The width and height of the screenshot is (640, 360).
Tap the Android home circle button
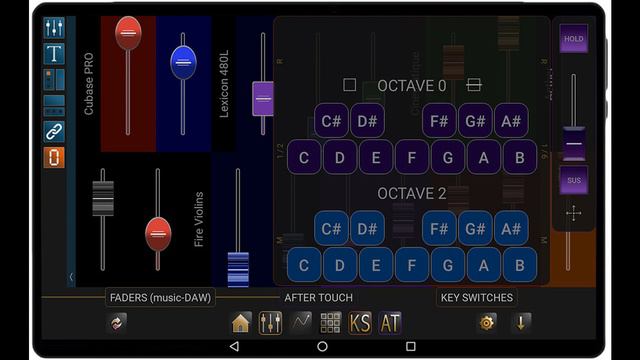[x=322, y=347]
